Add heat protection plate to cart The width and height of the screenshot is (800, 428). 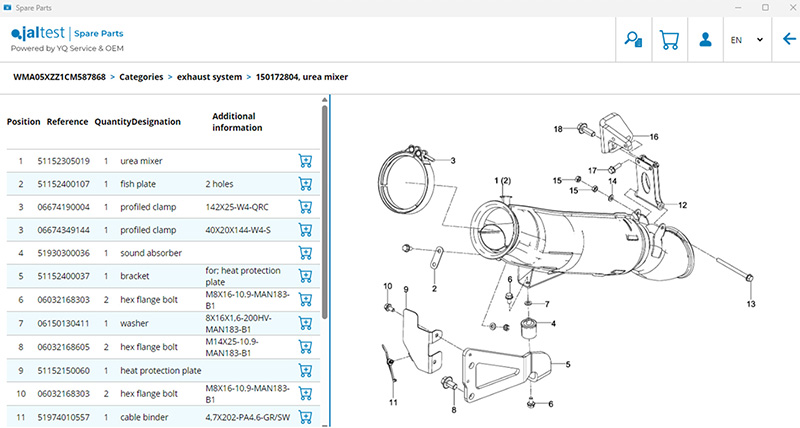304,370
